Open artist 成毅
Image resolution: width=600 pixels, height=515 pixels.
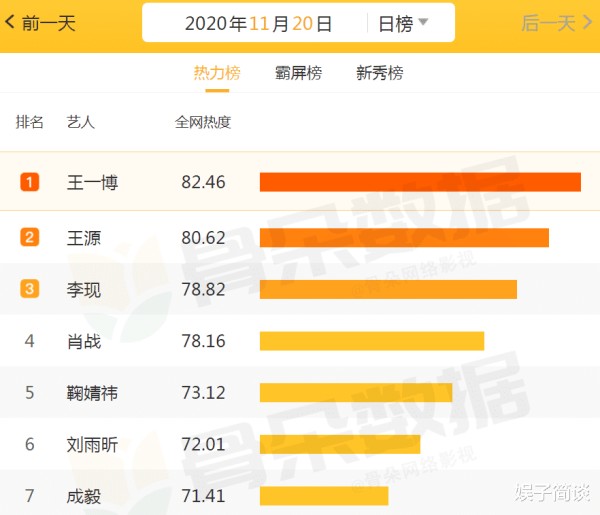(x=84, y=496)
